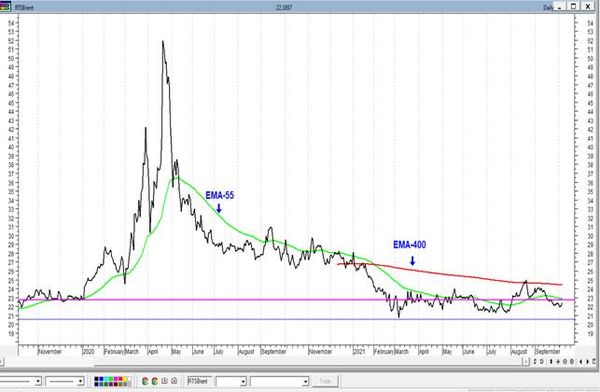Click the first round zoom icon below the chart
Viewport: 600px width, 392px height.
[565, 361]
